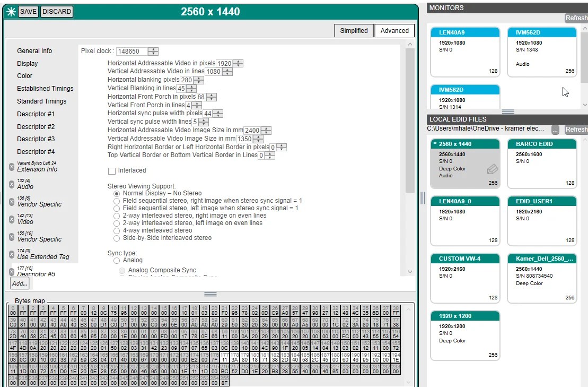Open the EDID_USER1 file card

(x=542, y=221)
